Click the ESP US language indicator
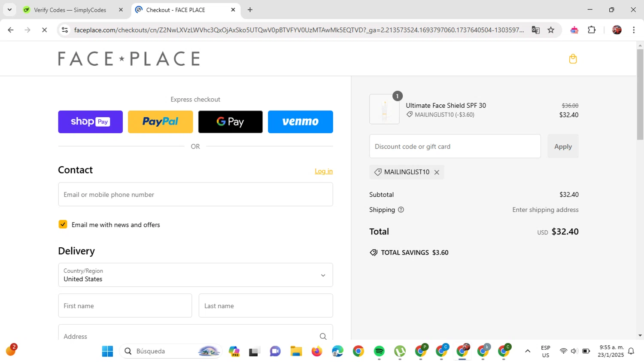The image size is (644, 362). tap(546, 351)
